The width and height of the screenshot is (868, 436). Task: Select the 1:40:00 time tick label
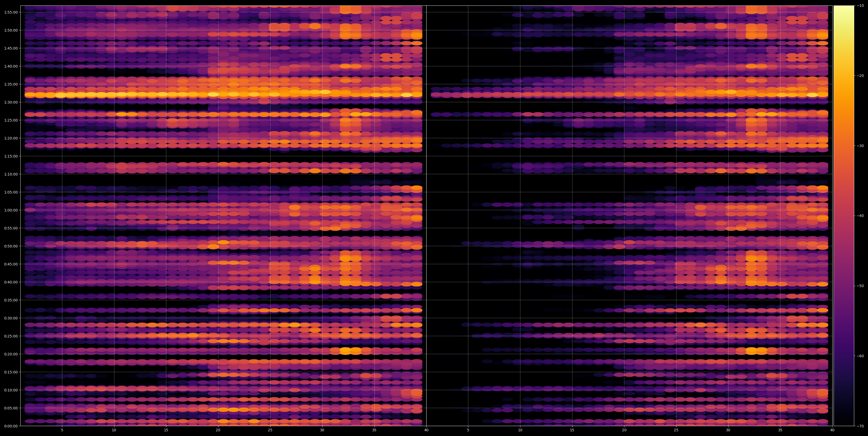click(11, 66)
